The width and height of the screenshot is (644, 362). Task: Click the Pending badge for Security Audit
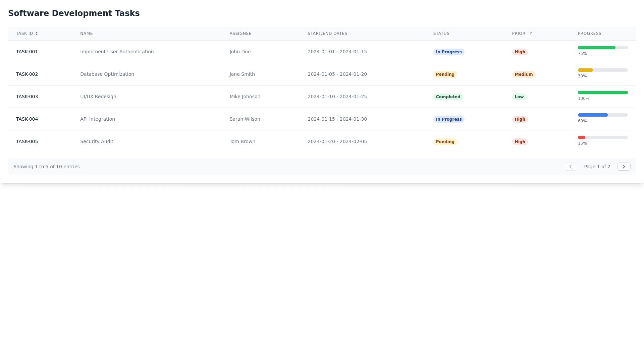[445, 142]
